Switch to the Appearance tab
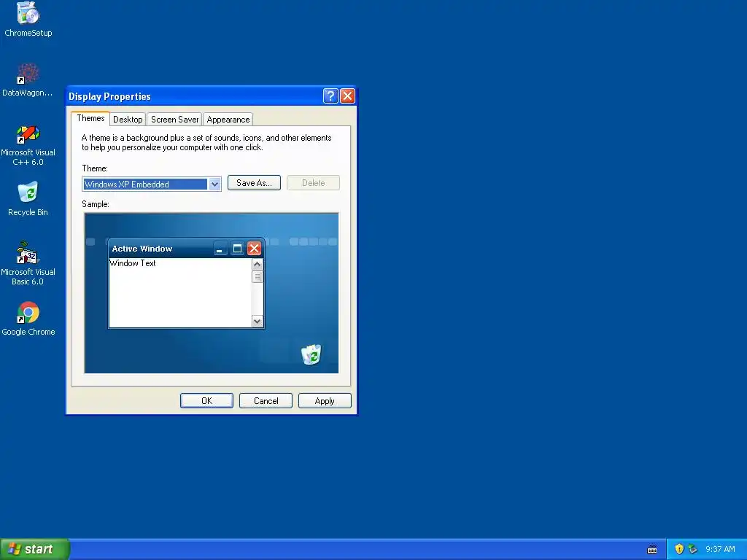 (x=228, y=120)
